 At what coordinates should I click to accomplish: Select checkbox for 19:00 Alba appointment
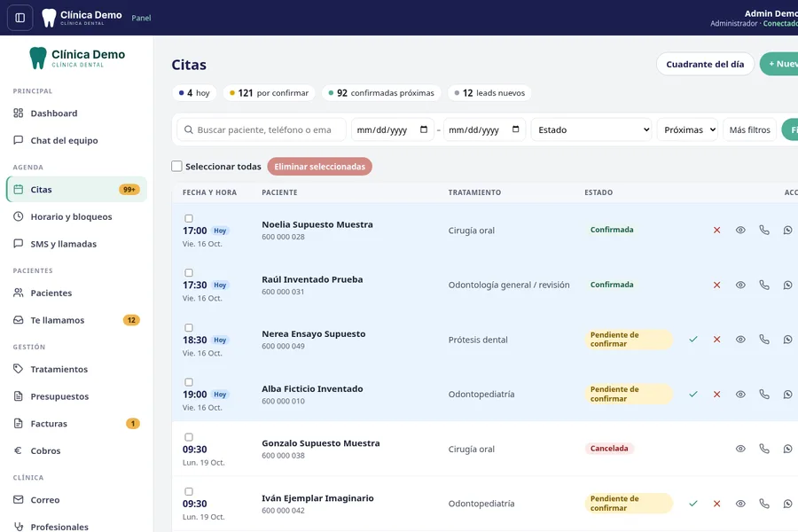189,382
